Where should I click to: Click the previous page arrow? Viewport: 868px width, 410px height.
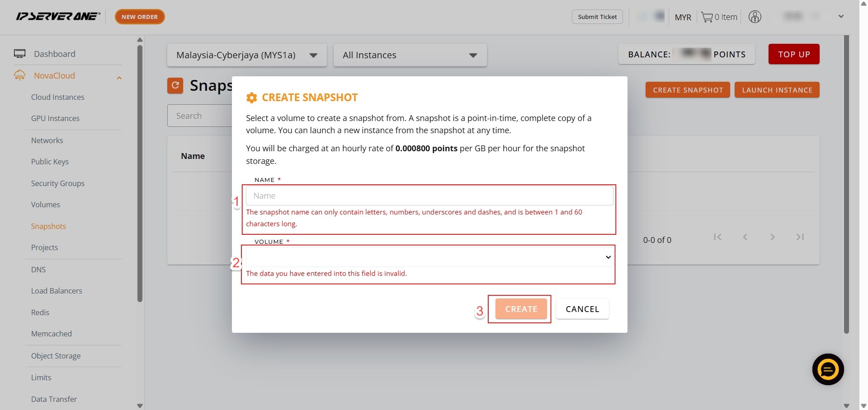(745, 237)
